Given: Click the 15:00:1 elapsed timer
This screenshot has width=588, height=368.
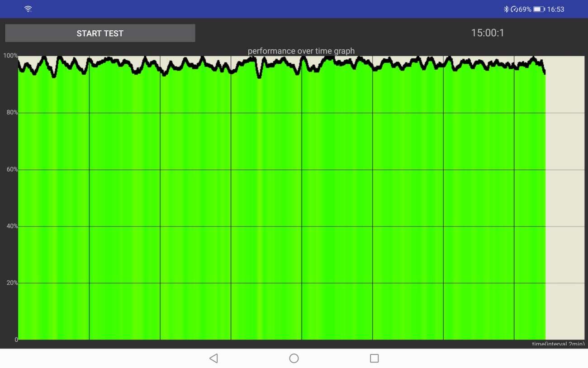Looking at the screenshot, I should 488,33.
